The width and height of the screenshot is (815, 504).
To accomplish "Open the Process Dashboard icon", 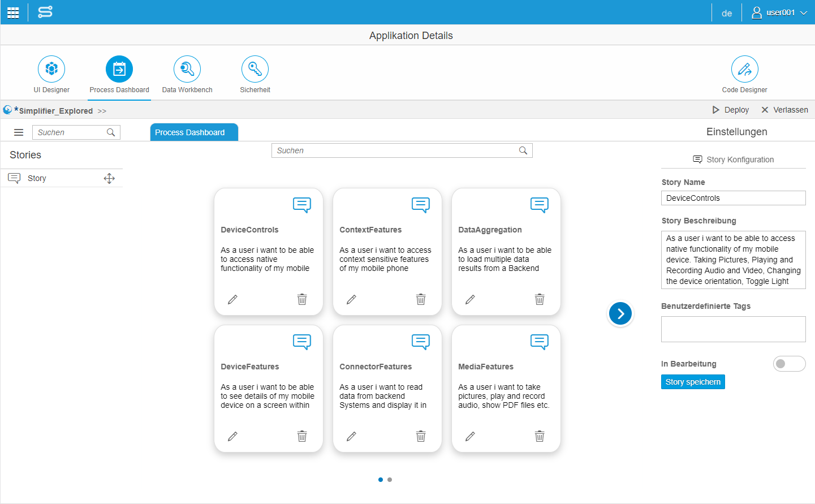I will 119,69.
